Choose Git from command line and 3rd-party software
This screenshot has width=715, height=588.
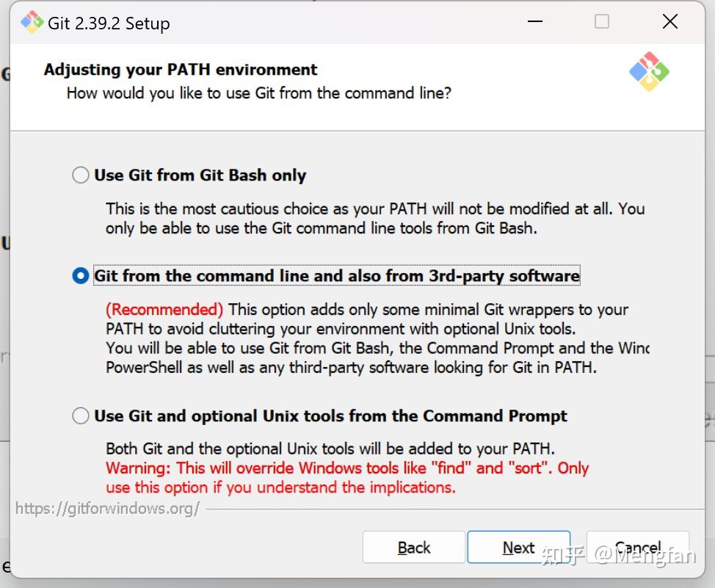81,276
